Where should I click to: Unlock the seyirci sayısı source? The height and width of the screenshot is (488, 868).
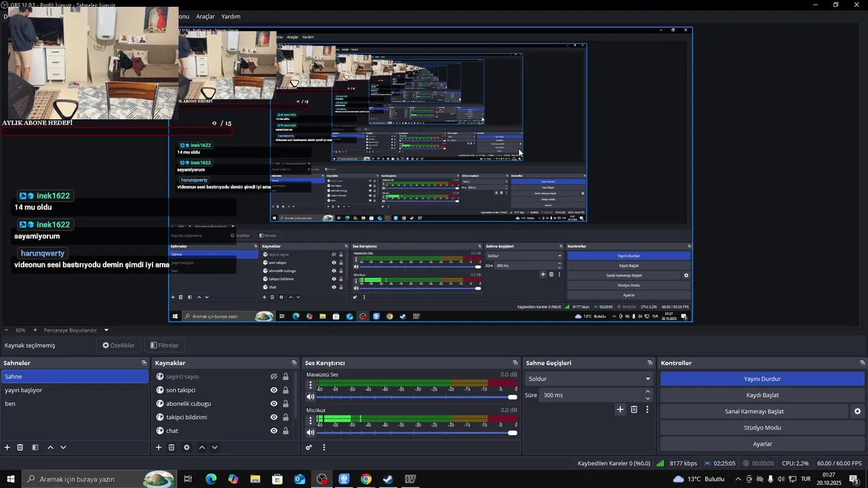tap(285, 377)
